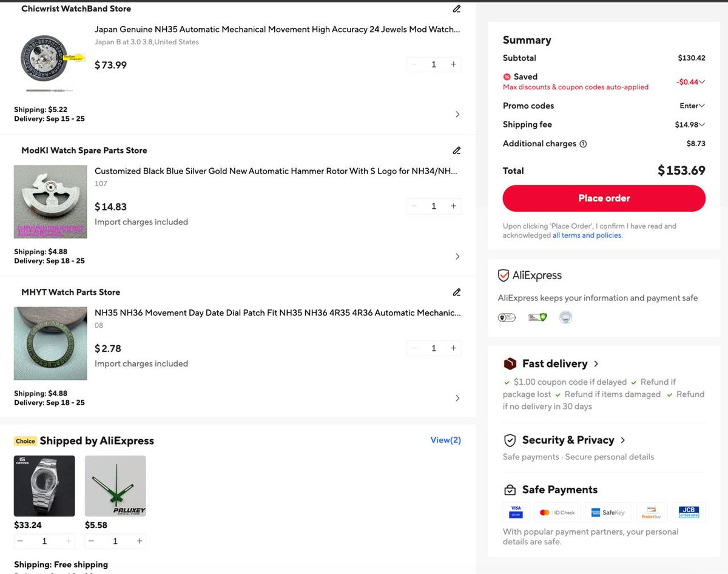The image size is (728, 574).
Task: Increase quantity of the $5.58 watch hands
Action: pyautogui.click(x=140, y=541)
